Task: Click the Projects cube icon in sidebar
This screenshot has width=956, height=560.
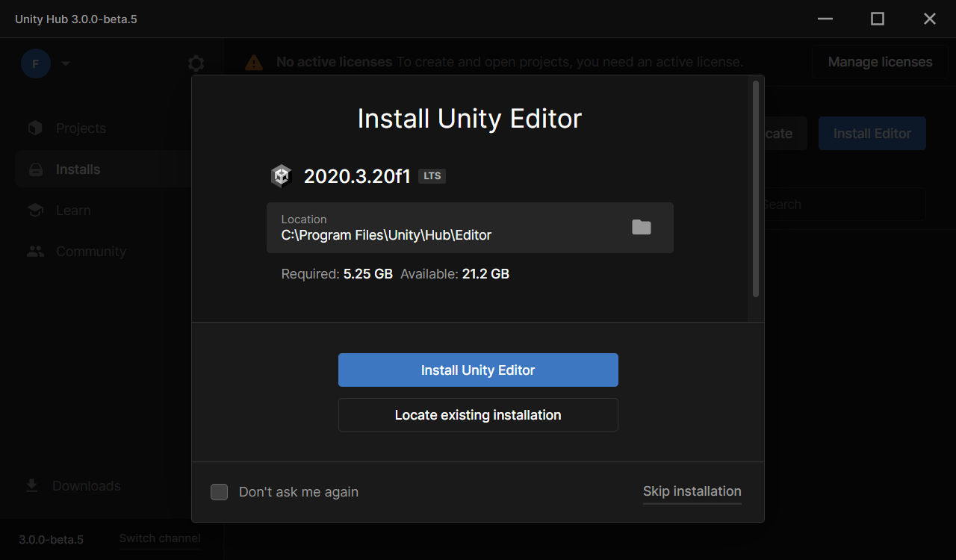Action: coord(35,128)
